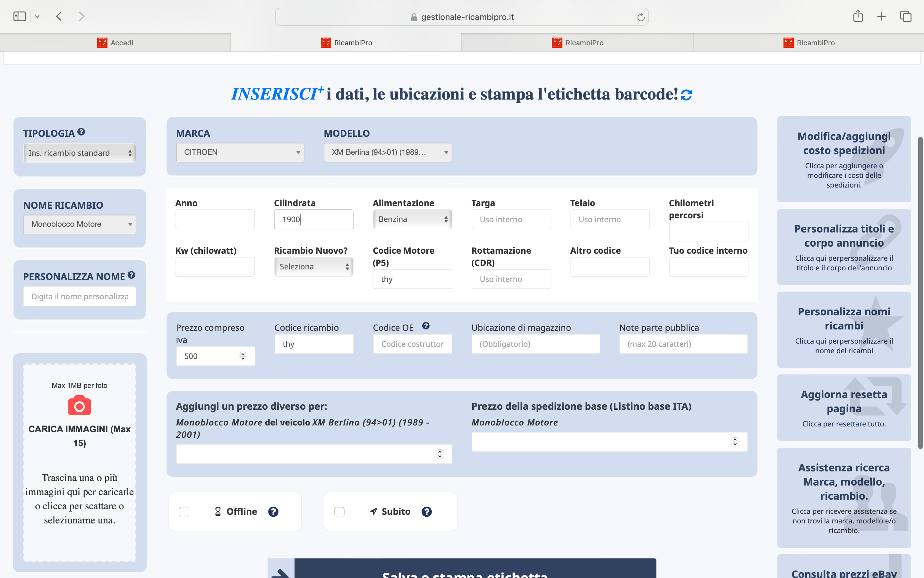The image size is (924, 578).
Task: Open the Offline help question mark
Action: (273, 512)
